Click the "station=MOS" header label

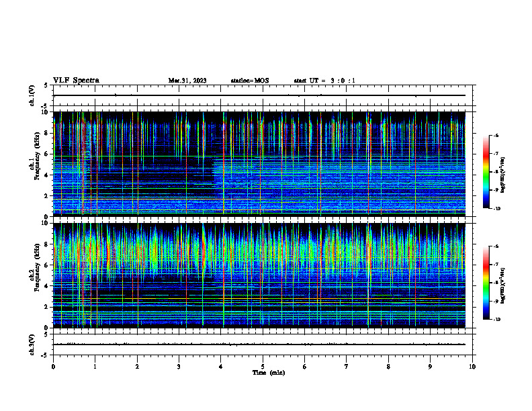point(250,81)
